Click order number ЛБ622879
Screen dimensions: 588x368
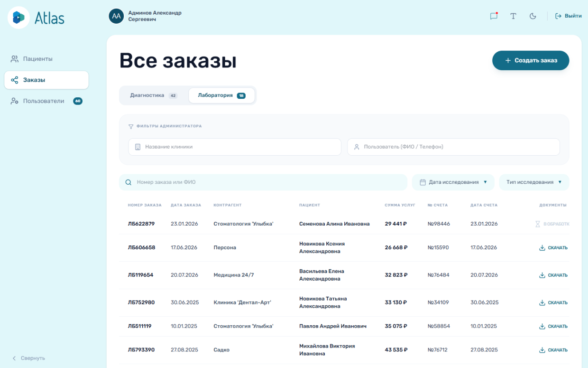[141, 224]
